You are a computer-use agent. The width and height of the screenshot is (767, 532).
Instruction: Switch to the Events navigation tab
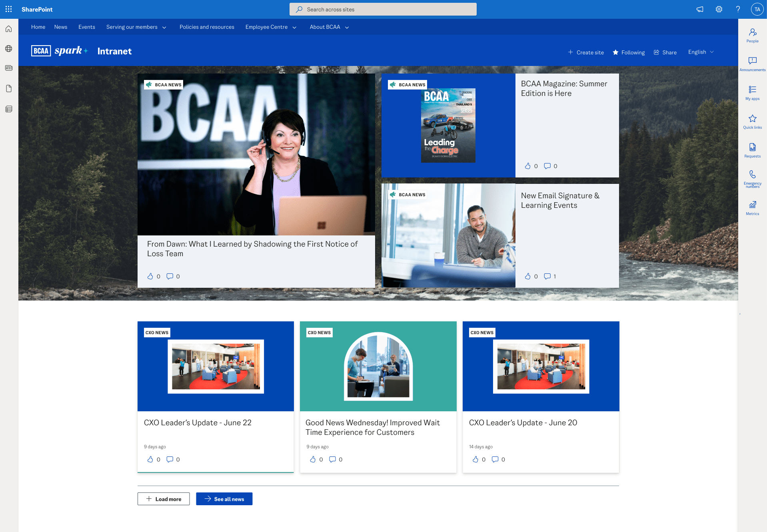86,27
